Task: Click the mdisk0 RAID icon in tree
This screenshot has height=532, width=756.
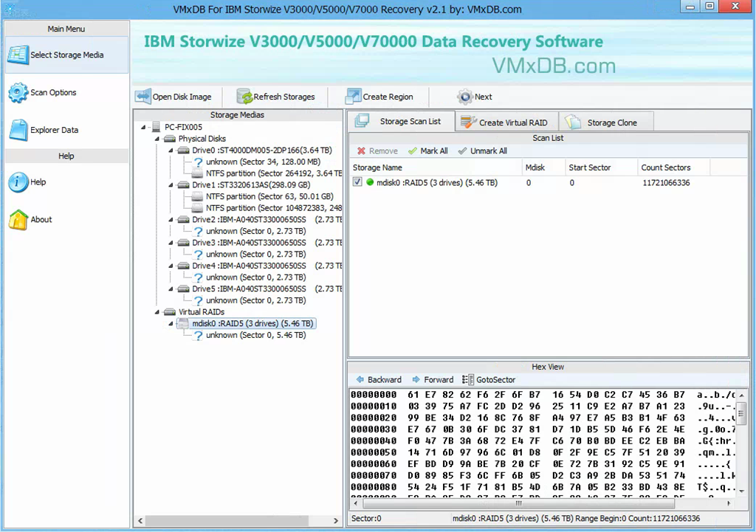Action: click(184, 324)
